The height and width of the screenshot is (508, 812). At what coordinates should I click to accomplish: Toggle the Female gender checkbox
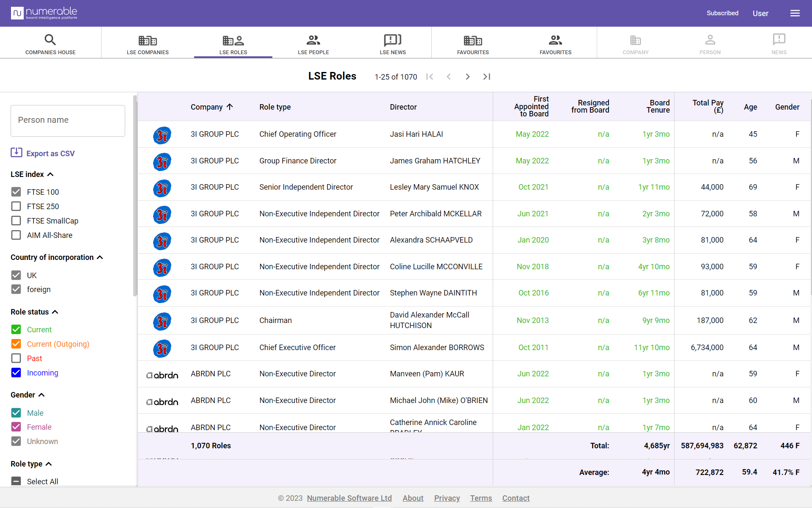click(x=16, y=427)
